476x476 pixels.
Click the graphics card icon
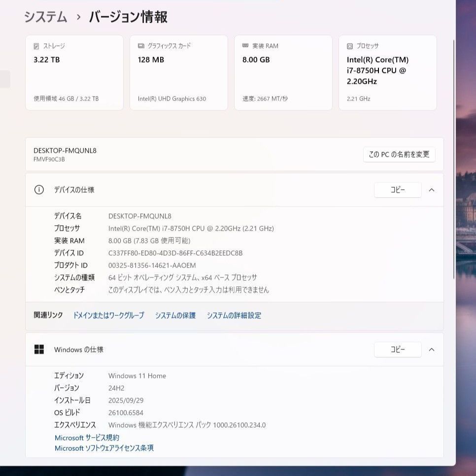tap(141, 46)
